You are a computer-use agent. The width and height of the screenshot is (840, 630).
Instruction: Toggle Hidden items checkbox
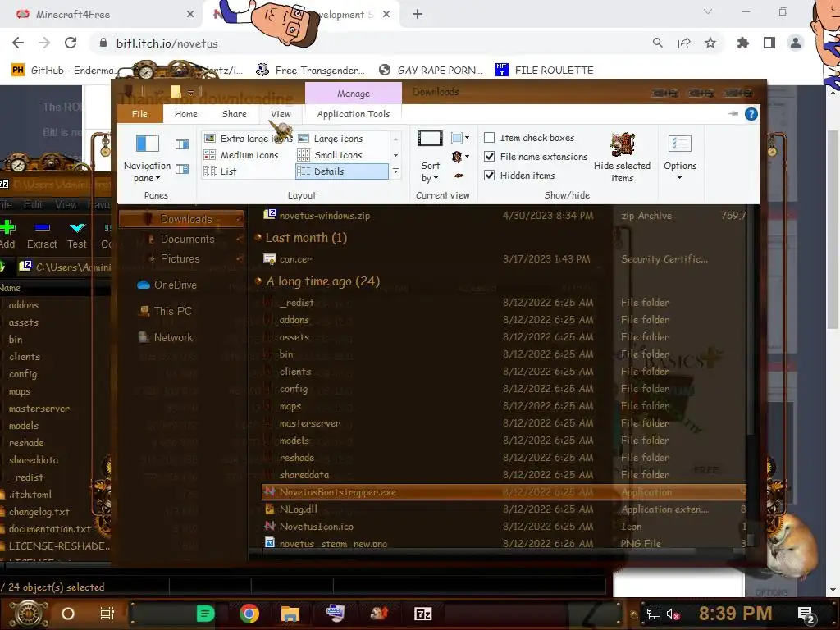(x=489, y=176)
